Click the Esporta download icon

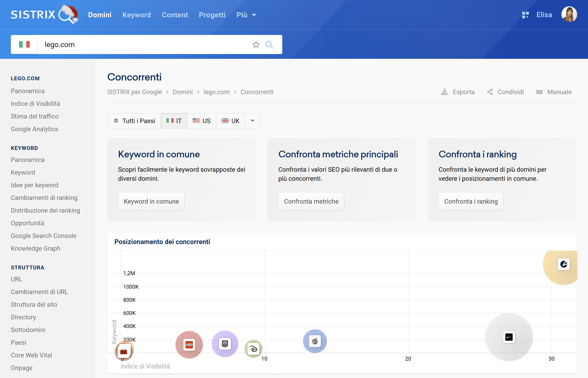click(444, 92)
